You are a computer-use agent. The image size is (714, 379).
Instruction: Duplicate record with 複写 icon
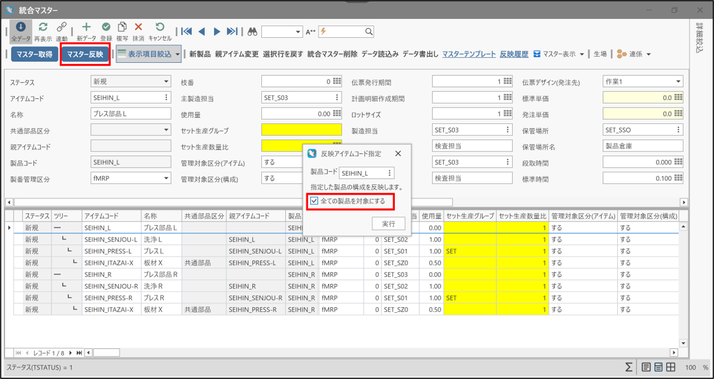point(122,27)
